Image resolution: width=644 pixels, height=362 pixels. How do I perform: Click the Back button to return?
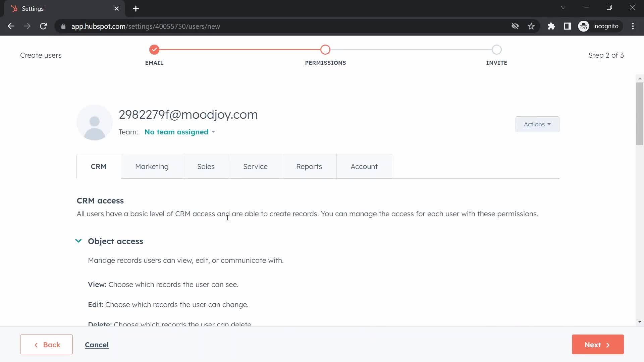tap(46, 345)
